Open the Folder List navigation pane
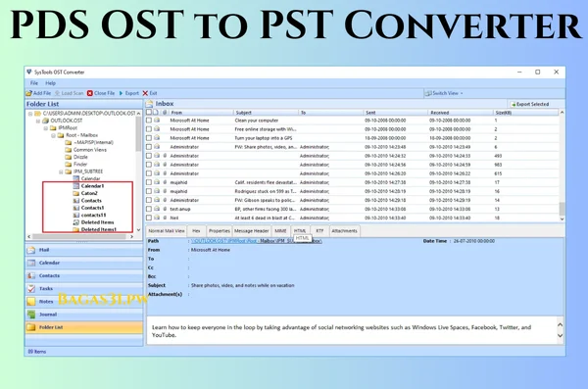This screenshot has width=588, height=389. [84, 327]
